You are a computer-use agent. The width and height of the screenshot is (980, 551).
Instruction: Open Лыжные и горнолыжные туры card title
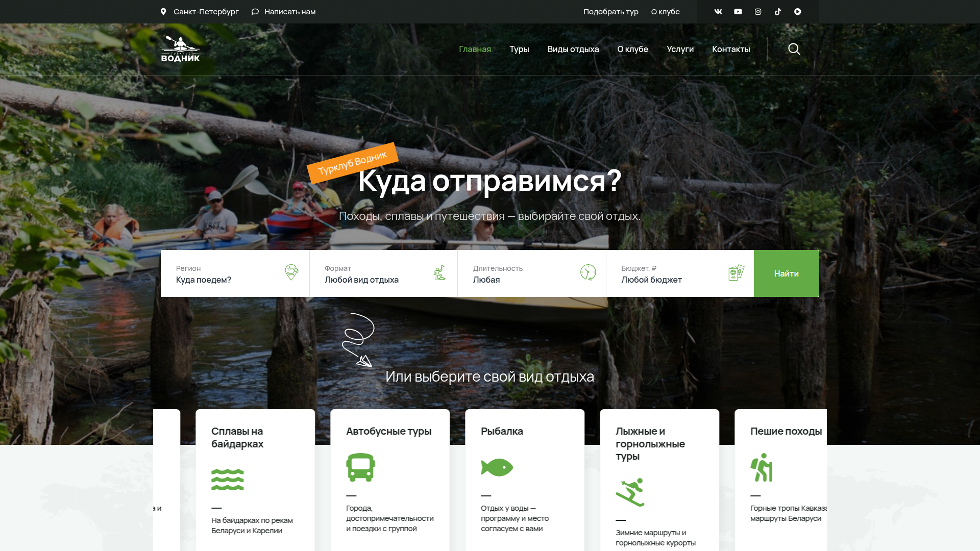[650, 444]
